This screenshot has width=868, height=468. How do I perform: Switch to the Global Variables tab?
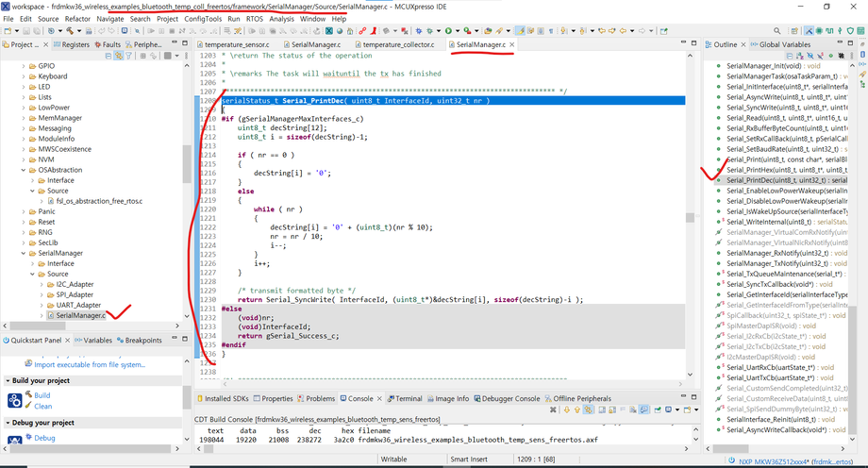coord(780,44)
